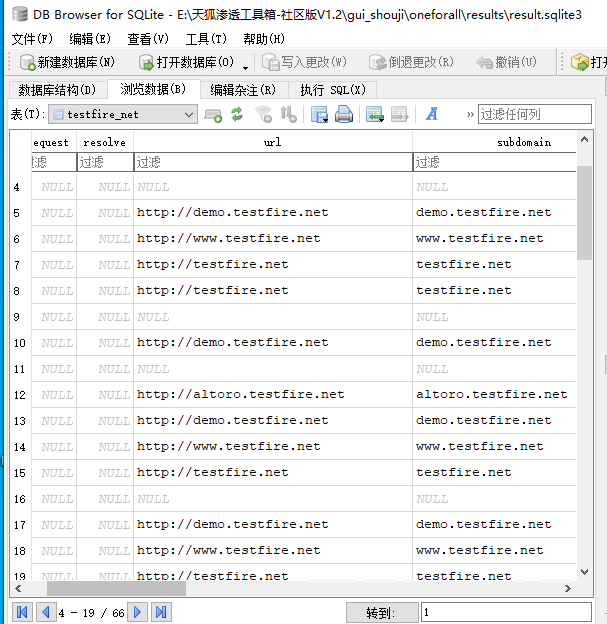Image resolution: width=607 pixels, height=624 pixels.
Task: Expand the toolbar overflow chevron
Action: point(470,115)
